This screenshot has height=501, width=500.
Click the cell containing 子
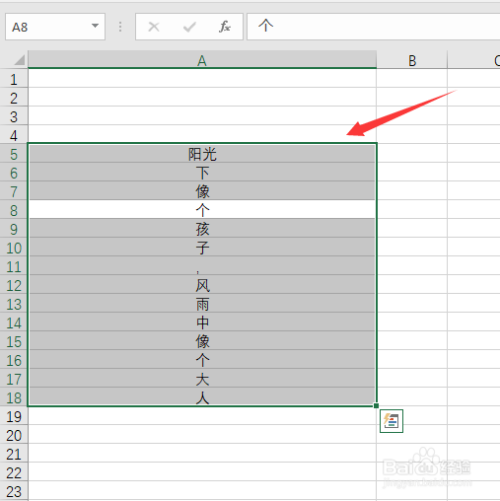tap(202, 247)
